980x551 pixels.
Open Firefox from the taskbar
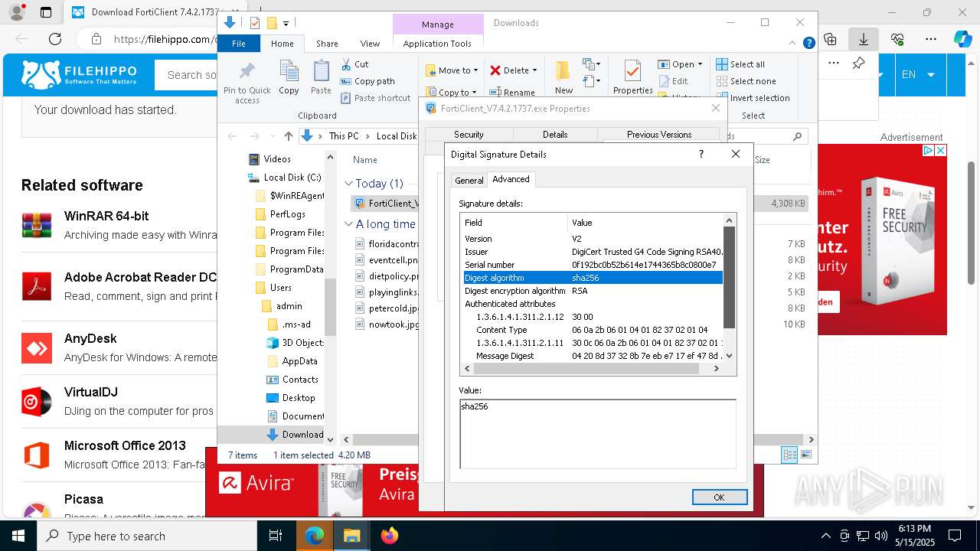tap(390, 536)
